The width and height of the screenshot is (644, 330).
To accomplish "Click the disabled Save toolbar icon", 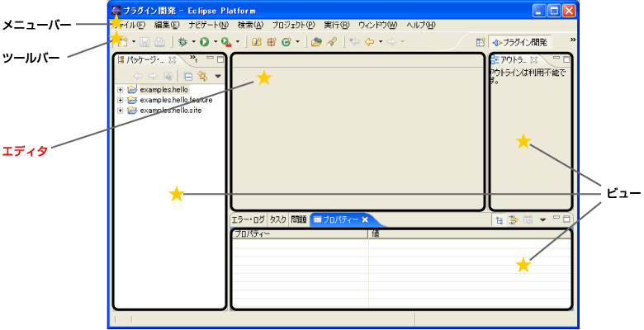I will pyautogui.click(x=145, y=42).
